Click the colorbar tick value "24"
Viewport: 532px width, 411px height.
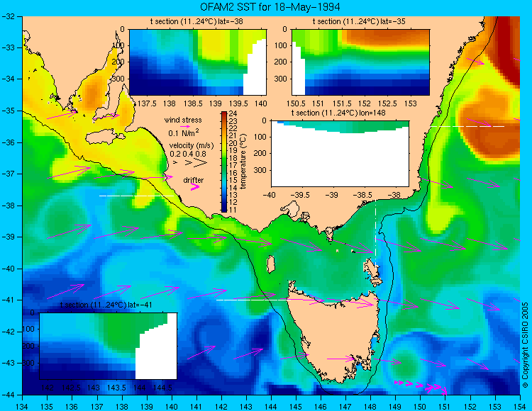coord(233,113)
